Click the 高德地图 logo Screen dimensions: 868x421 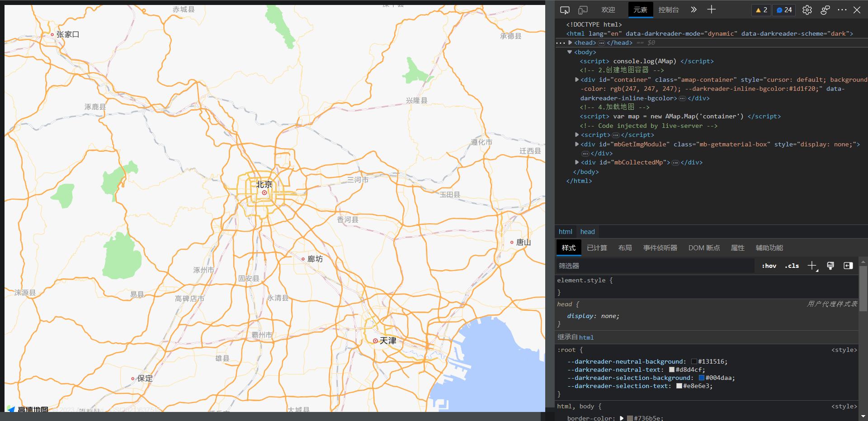point(28,409)
